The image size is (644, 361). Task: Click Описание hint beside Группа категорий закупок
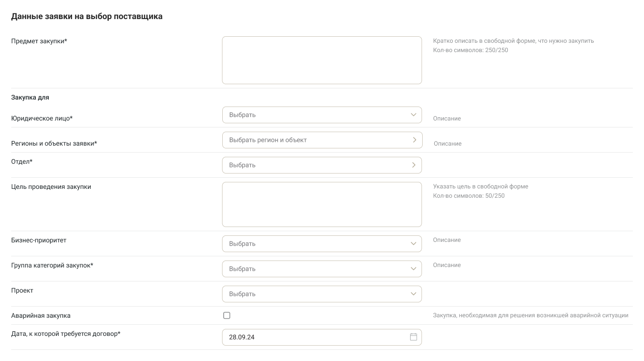447,265
